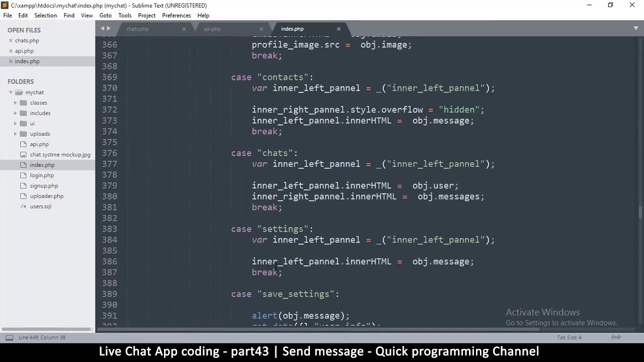Open api.php in Folders tree

pyautogui.click(x=39, y=144)
